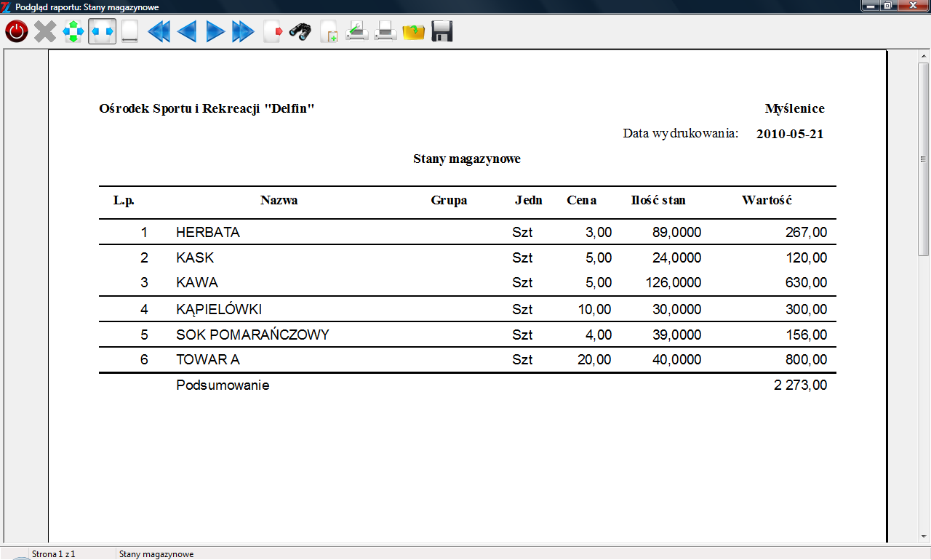Click the value 800,00 in TOWAR A row
The image size is (931, 560).
coord(806,360)
